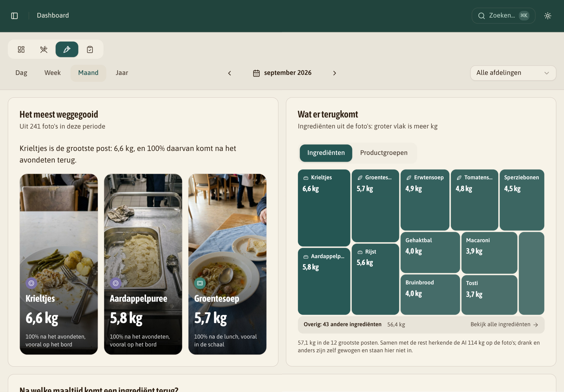The height and width of the screenshot is (392, 564).
Task: Select the Maand period tab
Action: click(88, 73)
